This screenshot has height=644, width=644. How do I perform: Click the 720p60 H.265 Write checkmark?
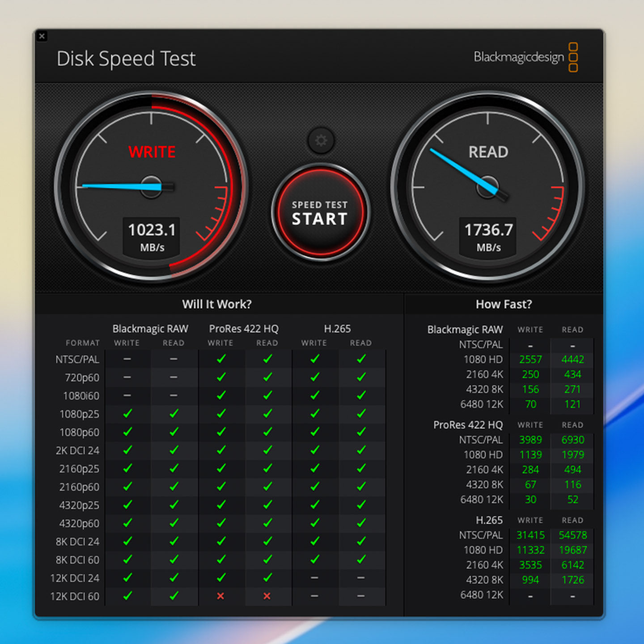(x=315, y=377)
